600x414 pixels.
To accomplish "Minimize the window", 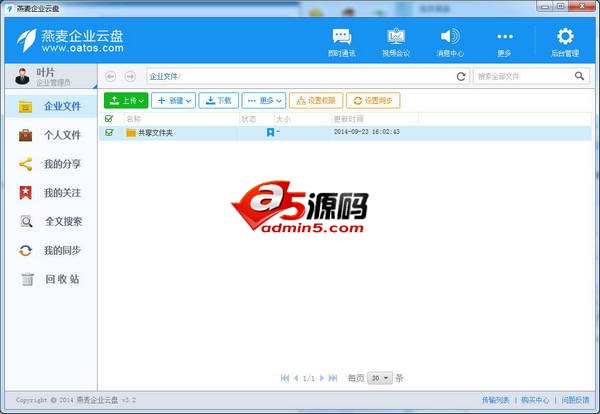I will tap(545, 6).
